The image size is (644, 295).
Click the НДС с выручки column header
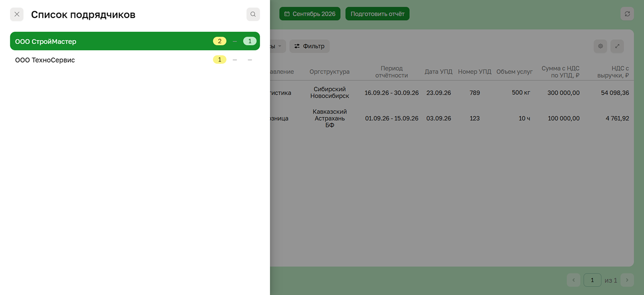coord(613,72)
